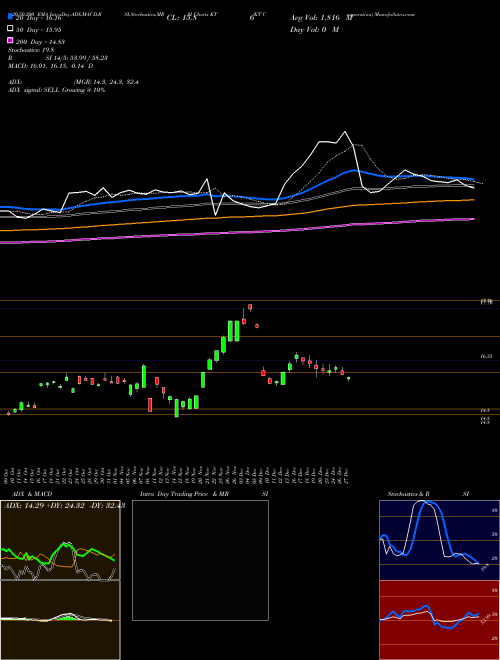This screenshot has width=500, height=660.
Task: Open the empty Intra Day Trading chart box
Action: click(200, 560)
